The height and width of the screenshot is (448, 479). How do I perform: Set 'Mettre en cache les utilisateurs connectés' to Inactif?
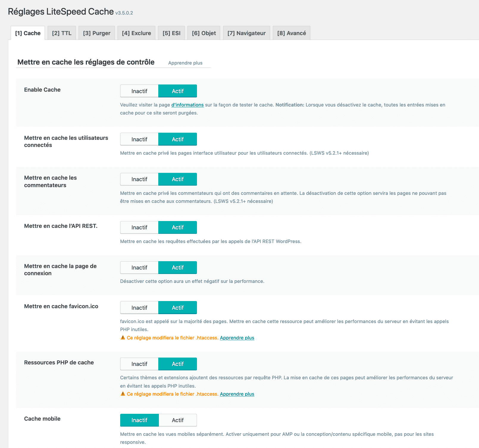click(139, 139)
